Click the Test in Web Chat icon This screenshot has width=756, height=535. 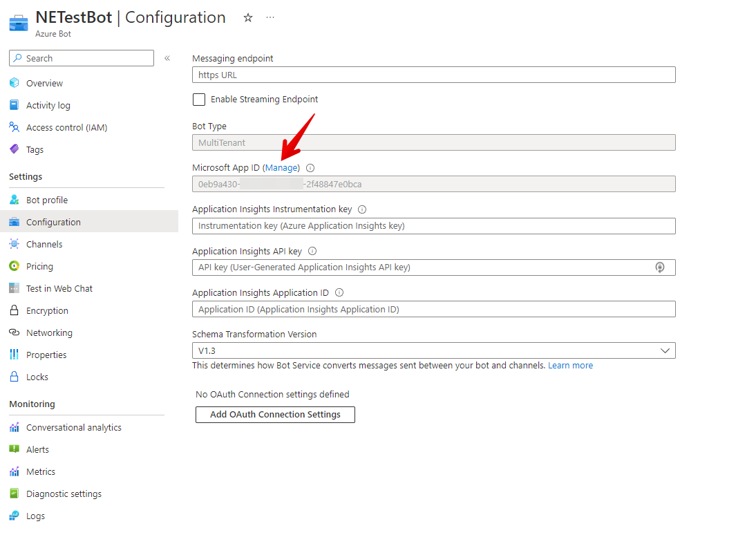(15, 288)
